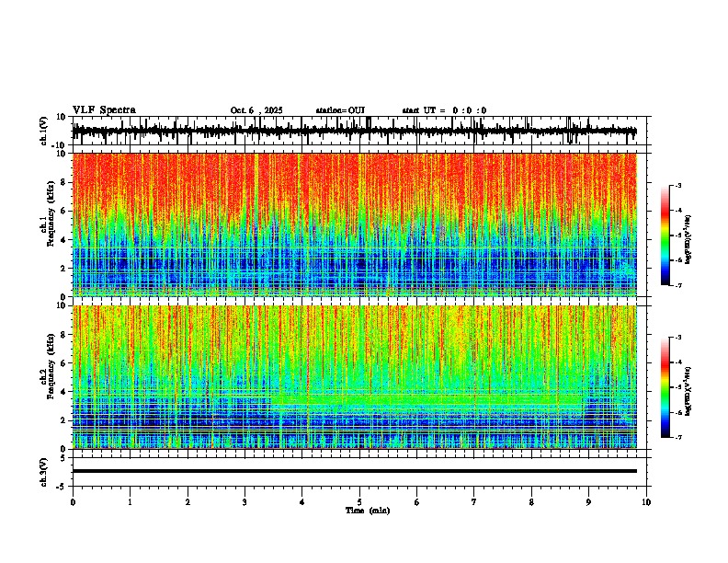The image size is (728, 563).
Task: Click the time axis tick label "4"
Action: (x=301, y=502)
